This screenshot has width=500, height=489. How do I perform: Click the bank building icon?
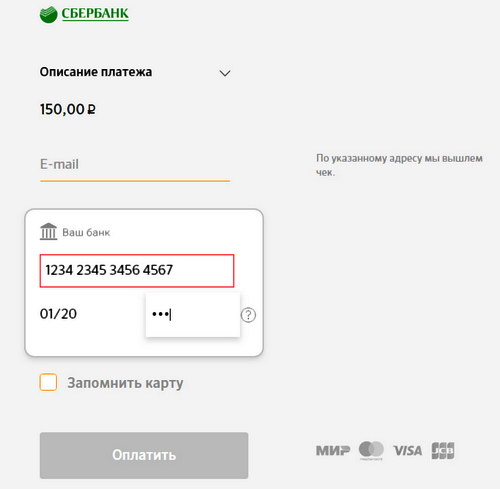(49, 232)
